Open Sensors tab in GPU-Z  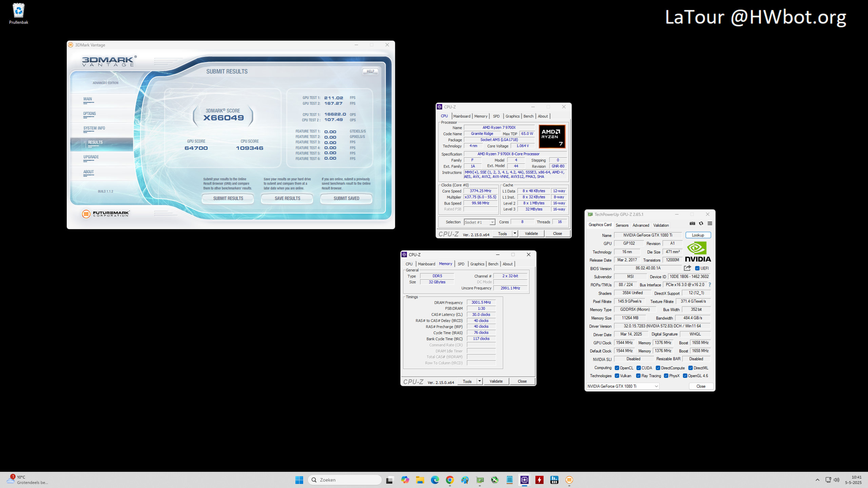pyautogui.click(x=622, y=225)
